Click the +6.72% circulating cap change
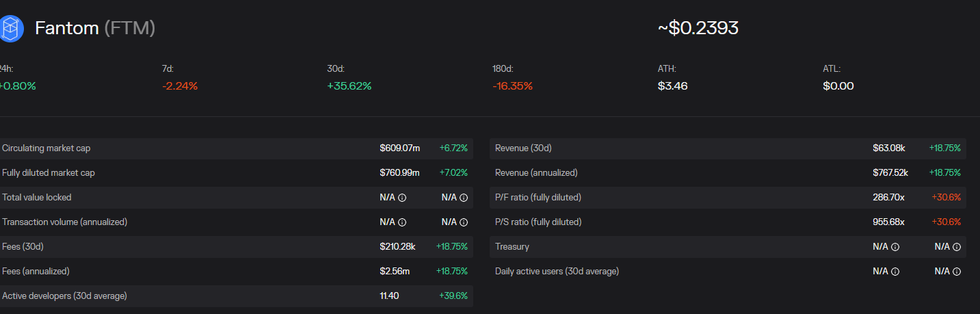The height and width of the screenshot is (314, 980). point(453,148)
